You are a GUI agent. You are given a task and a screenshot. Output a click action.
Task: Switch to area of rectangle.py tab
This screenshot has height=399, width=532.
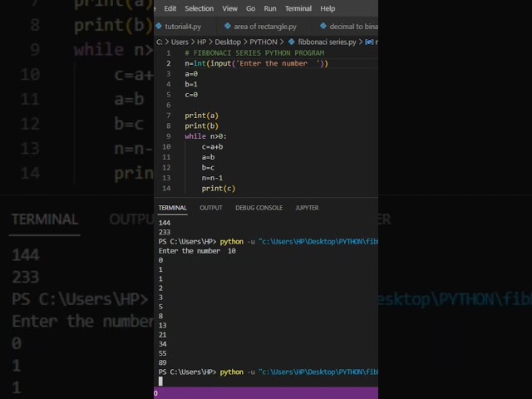265,27
